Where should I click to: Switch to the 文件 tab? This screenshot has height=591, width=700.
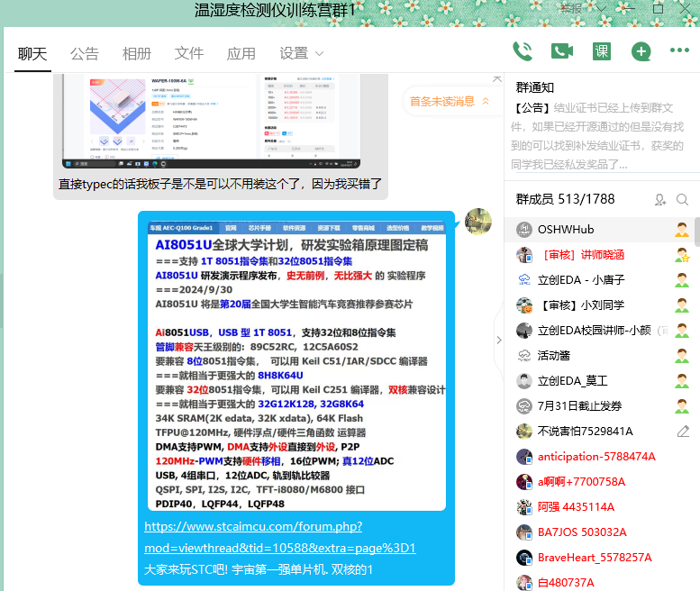(x=189, y=53)
